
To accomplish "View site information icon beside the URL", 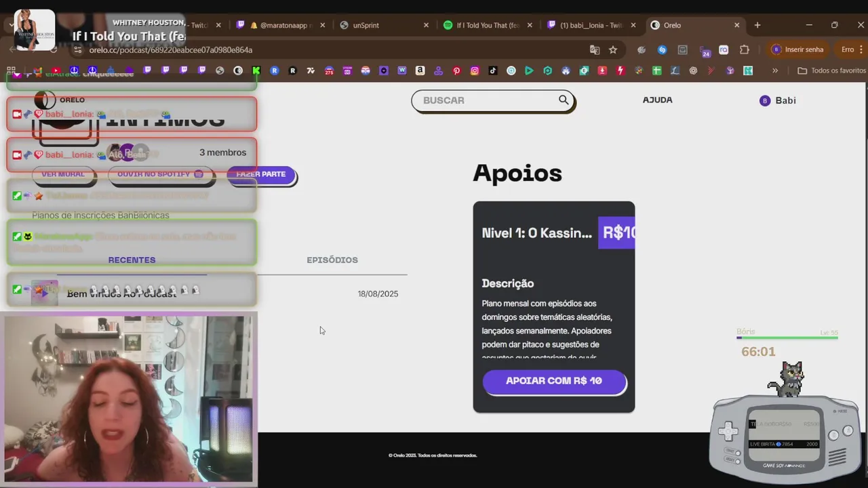I will click(77, 49).
